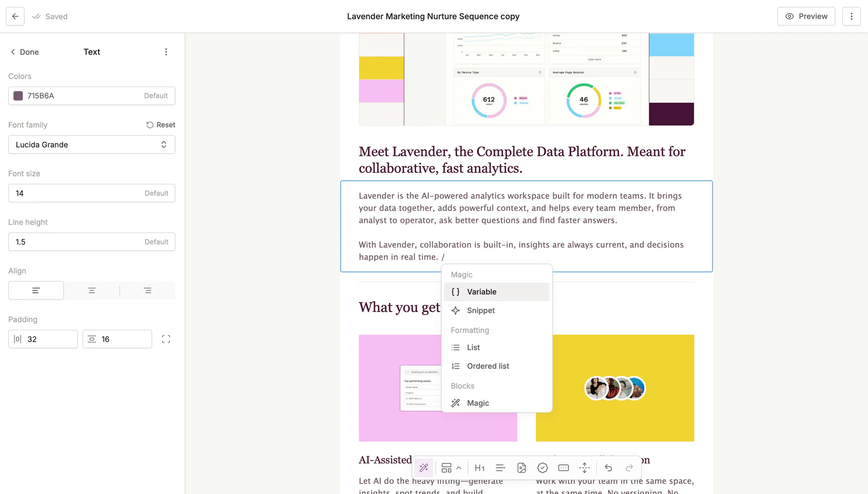868x494 pixels.
Task: Click the approval badge icon in the toolbar
Action: pyautogui.click(x=542, y=467)
